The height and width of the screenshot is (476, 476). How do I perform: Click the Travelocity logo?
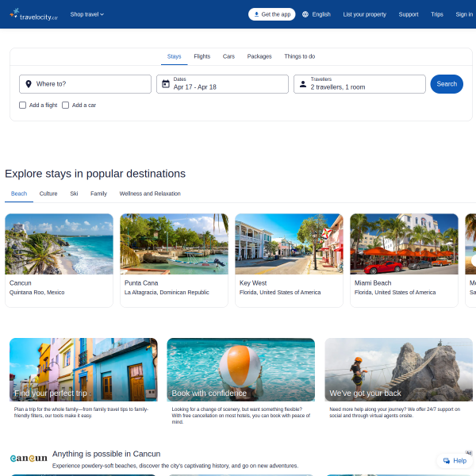(x=33, y=14)
